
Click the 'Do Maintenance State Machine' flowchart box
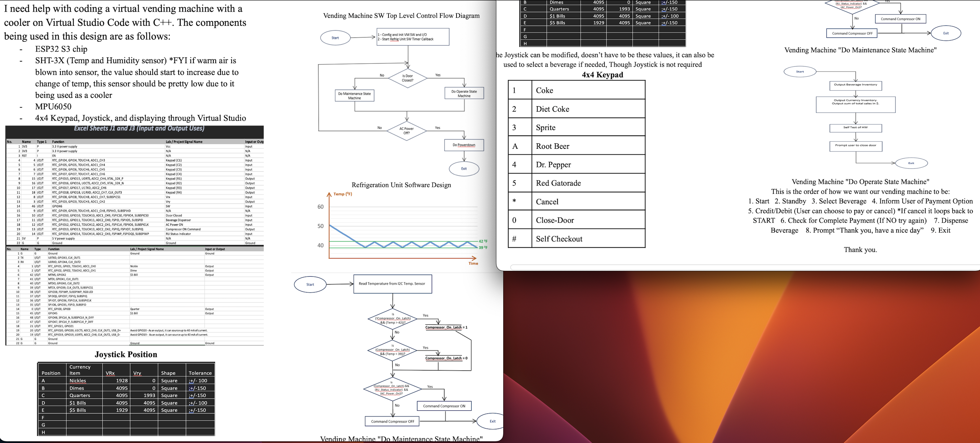click(x=354, y=96)
